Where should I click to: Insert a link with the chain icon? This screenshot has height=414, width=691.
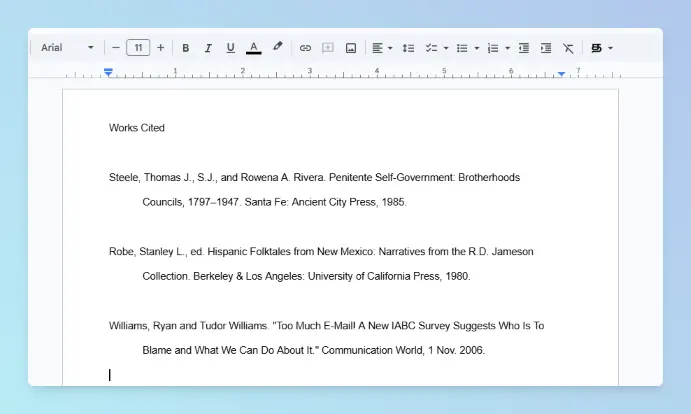coord(305,48)
